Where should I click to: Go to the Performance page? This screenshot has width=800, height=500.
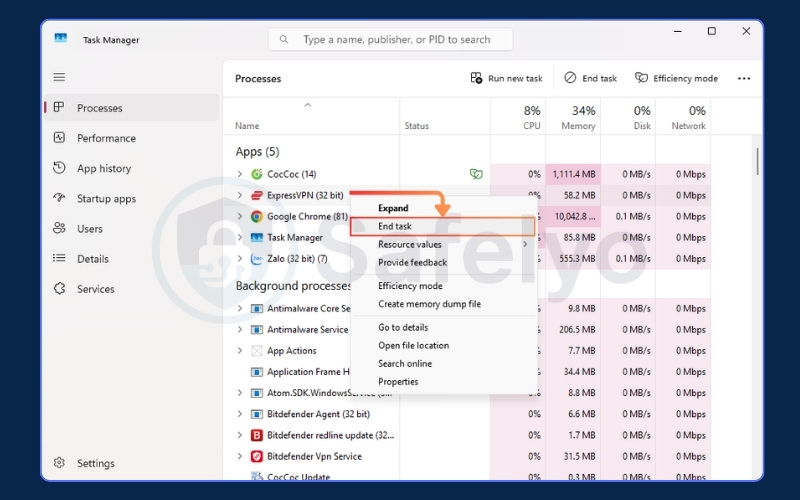coord(106,138)
